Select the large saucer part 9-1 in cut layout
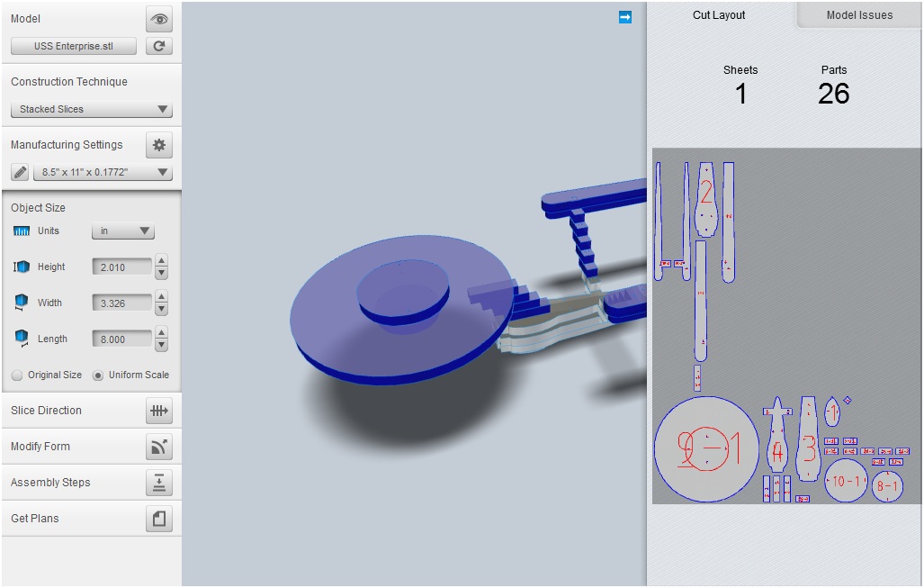 pos(706,449)
